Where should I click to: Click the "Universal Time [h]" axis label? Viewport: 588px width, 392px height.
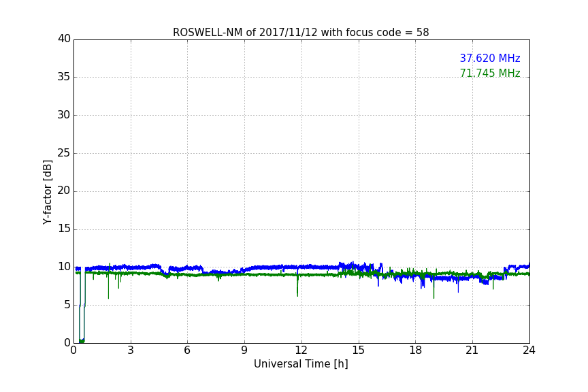301,364
